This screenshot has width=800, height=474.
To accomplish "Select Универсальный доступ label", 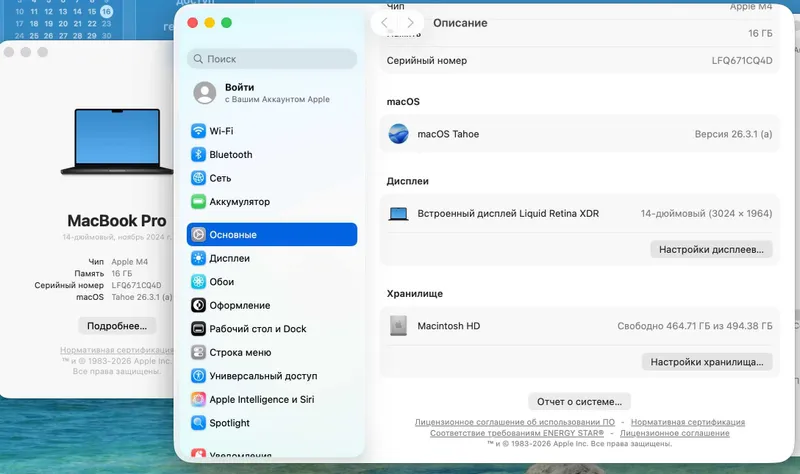I will (x=263, y=376).
